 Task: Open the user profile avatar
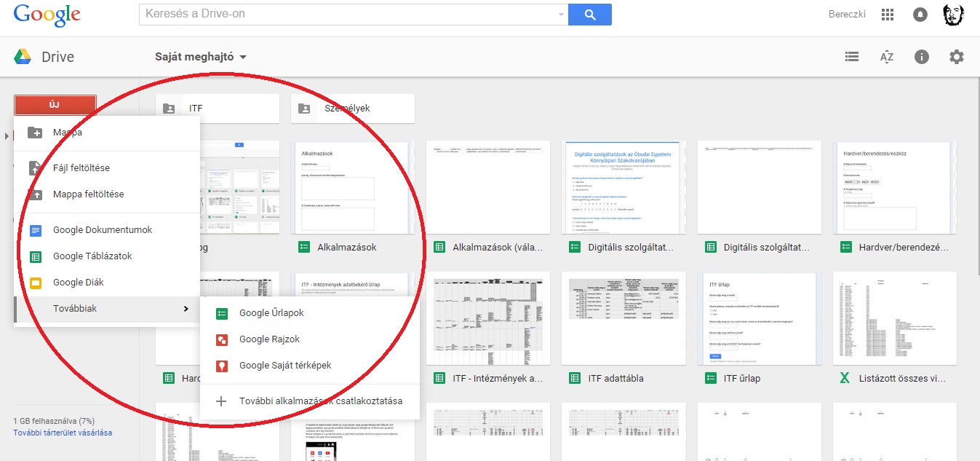954,15
